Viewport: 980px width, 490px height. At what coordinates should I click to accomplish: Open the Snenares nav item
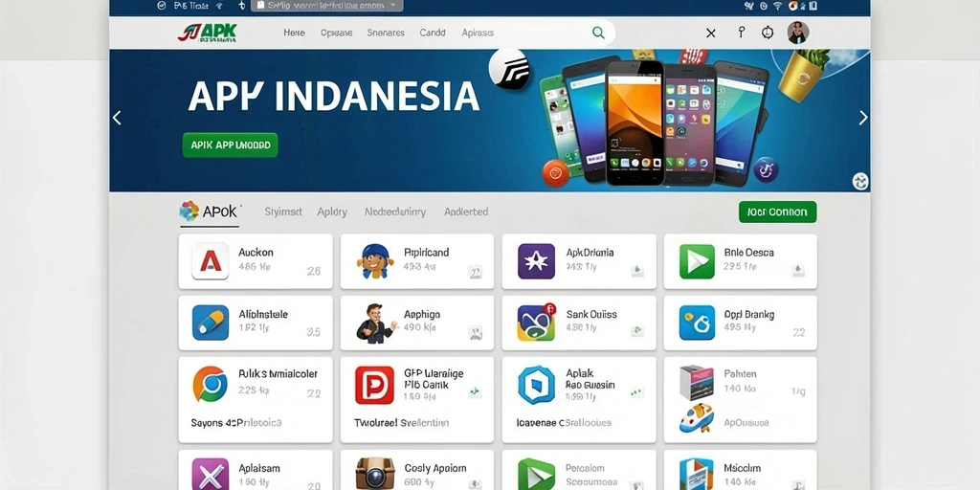click(386, 33)
